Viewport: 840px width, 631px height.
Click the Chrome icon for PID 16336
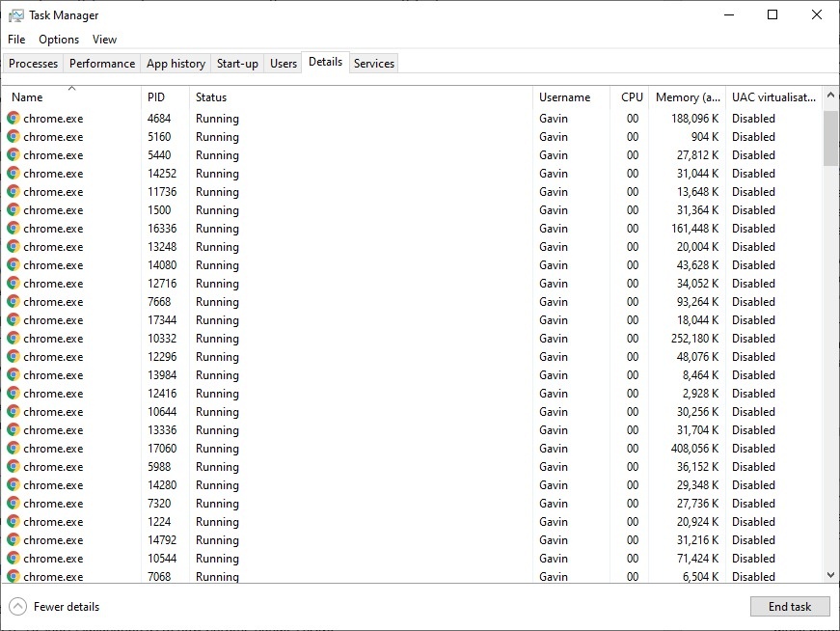[14, 229]
